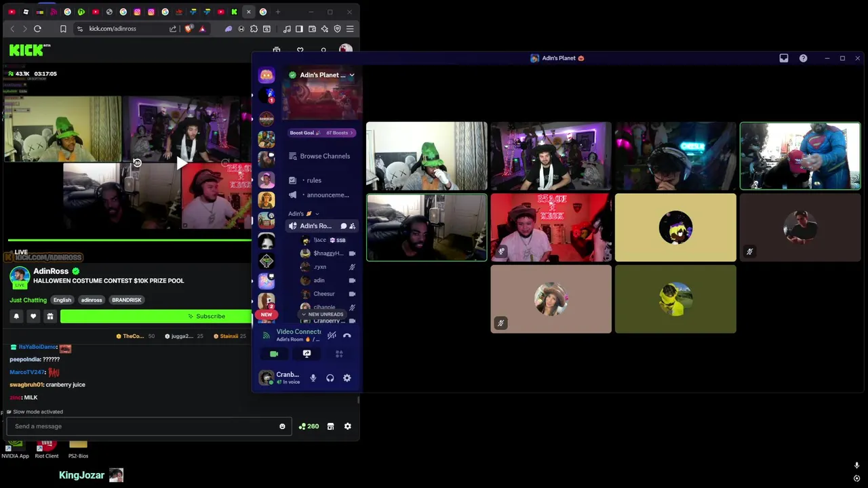Open Brave Shields lion icon
The width and height of the screenshot is (868, 488).
click(189, 28)
